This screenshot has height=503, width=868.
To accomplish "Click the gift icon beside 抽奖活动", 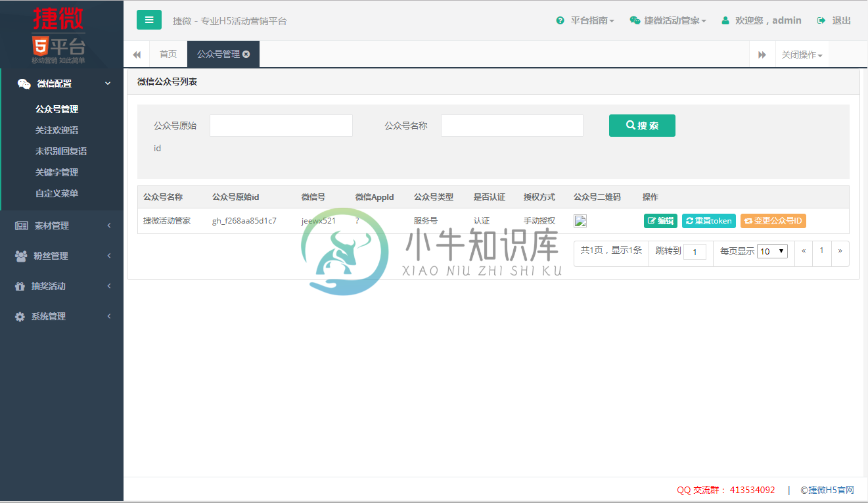I will (20, 286).
